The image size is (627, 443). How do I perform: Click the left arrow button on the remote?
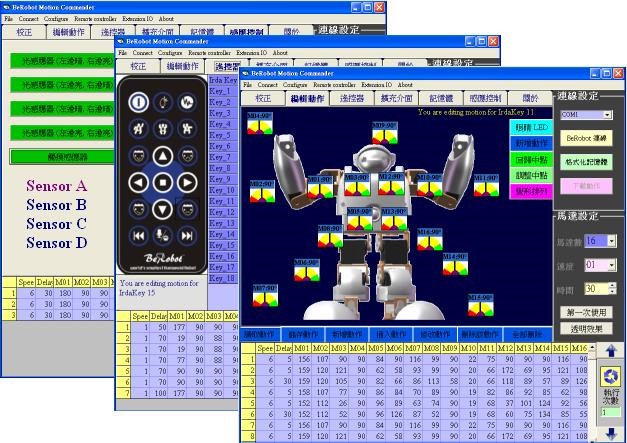[139, 183]
